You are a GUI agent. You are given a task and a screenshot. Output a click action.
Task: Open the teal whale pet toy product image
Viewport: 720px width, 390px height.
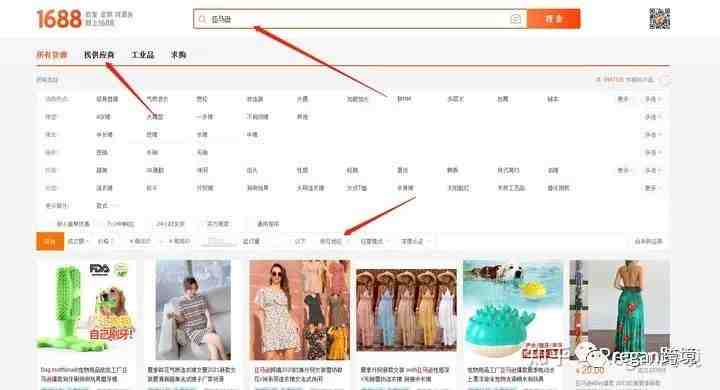point(513,310)
